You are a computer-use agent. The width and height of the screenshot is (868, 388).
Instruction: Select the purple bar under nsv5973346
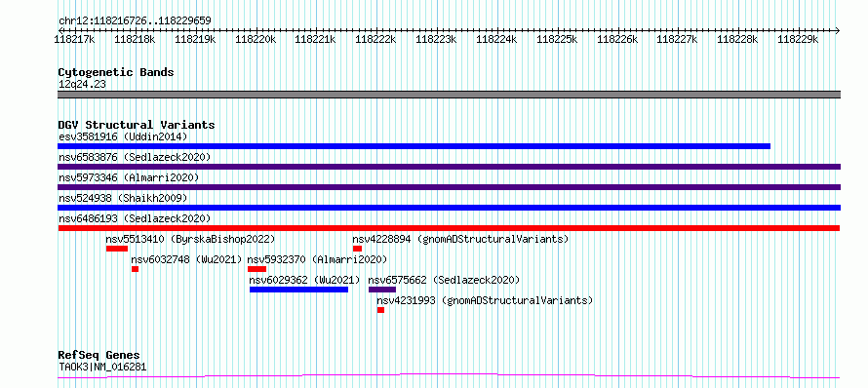449,187
